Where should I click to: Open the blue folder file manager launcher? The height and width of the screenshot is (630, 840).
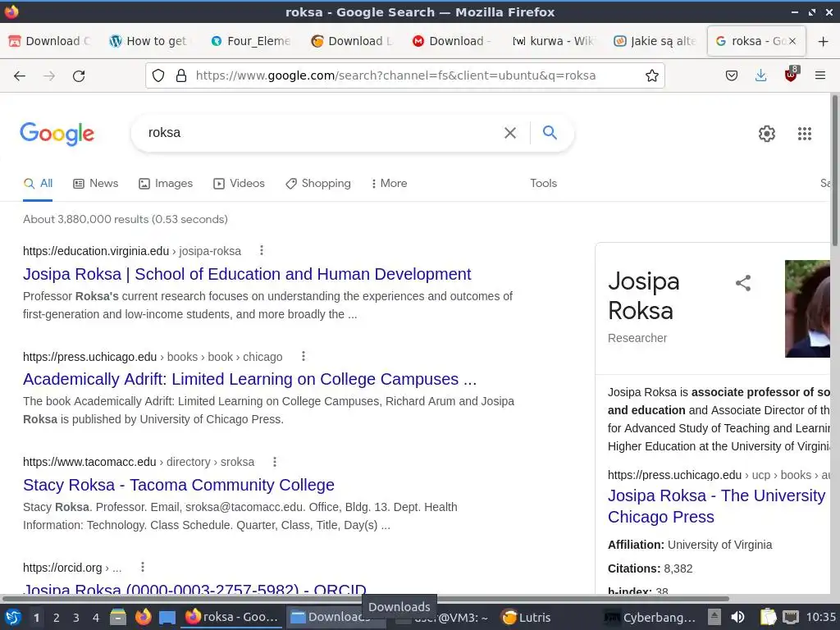tap(167, 618)
